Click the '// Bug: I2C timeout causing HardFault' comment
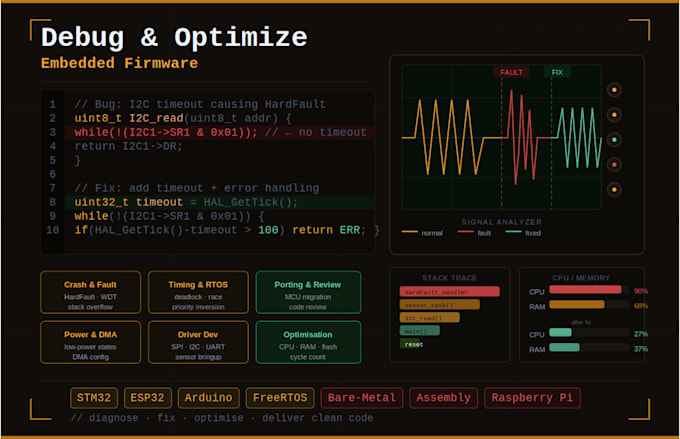Screen dimensions: 680x439 click(x=200, y=104)
